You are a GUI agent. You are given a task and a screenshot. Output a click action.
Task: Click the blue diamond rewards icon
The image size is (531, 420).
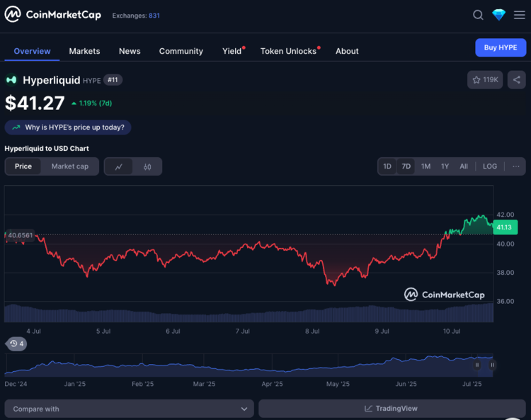pos(498,15)
